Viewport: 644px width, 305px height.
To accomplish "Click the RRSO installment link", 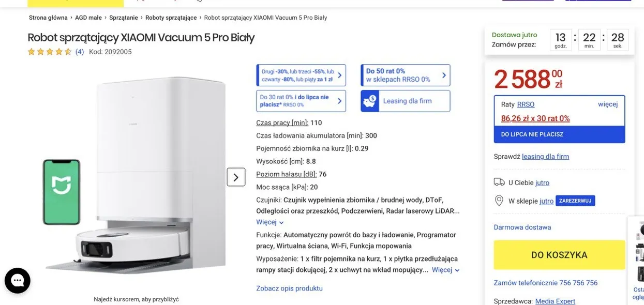I will point(526,104).
